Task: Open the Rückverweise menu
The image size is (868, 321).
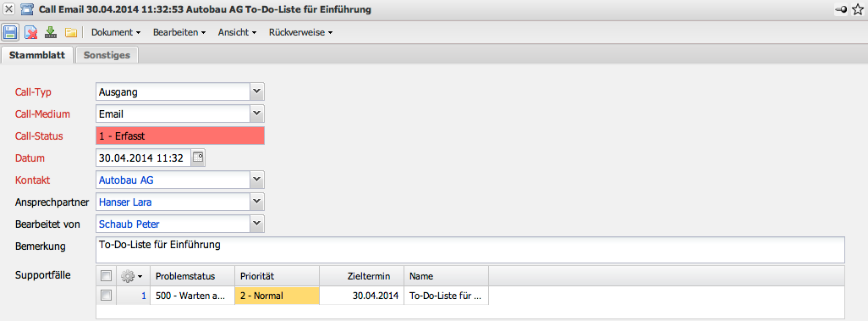Action: [x=300, y=33]
